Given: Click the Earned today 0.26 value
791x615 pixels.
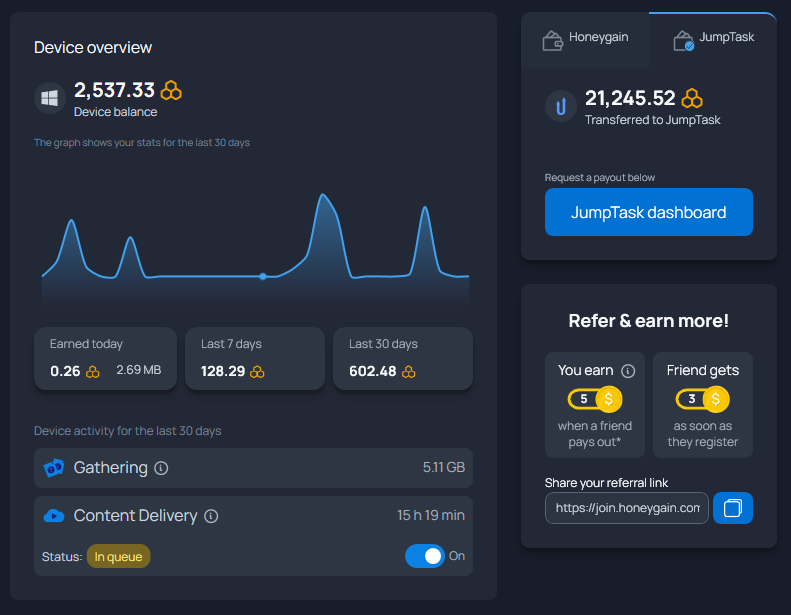Looking at the screenshot, I should [65, 371].
